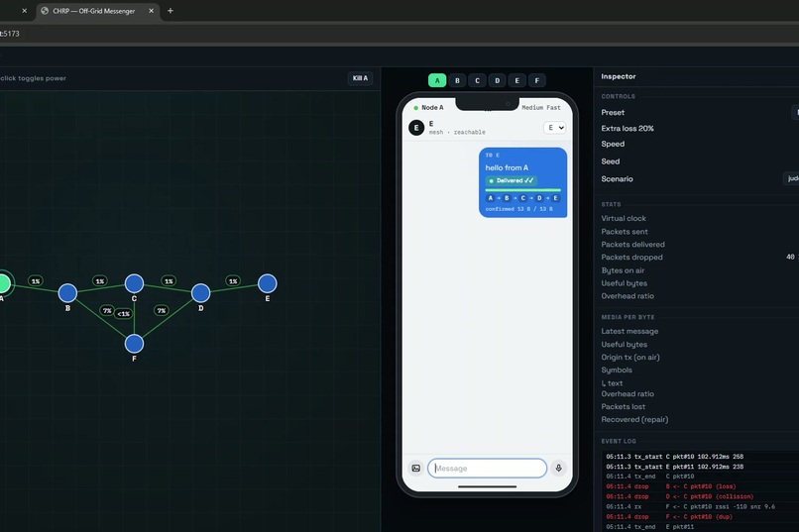Click the Seed control label
This screenshot has width=799, height=532.
click(611, 161)
